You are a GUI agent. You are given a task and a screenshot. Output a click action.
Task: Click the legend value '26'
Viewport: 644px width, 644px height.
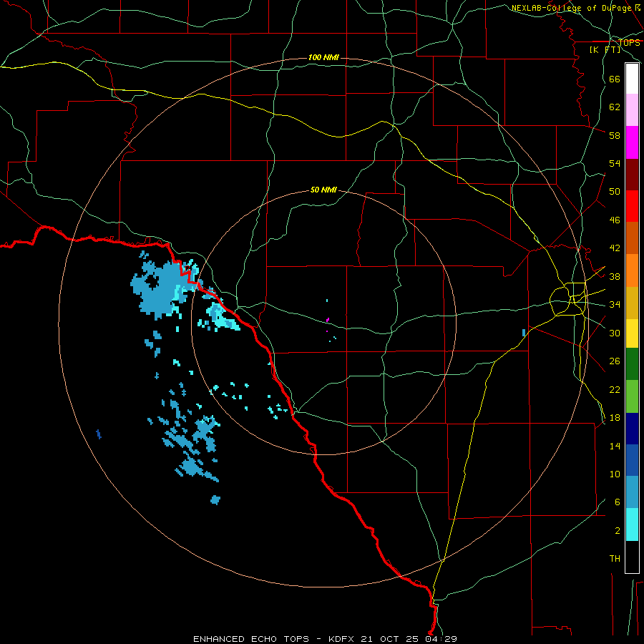pyautogui.click(x=615, y=361)
